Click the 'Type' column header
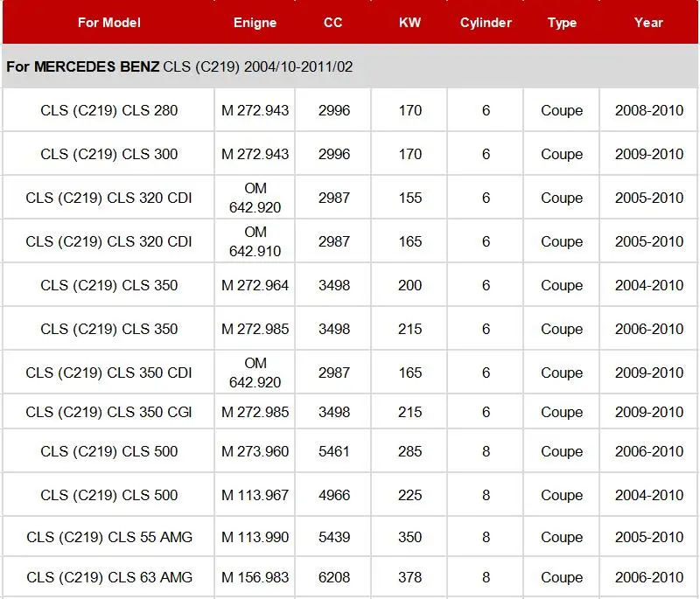The height and width of the screenshot is (599, 700). coord(562,23)
